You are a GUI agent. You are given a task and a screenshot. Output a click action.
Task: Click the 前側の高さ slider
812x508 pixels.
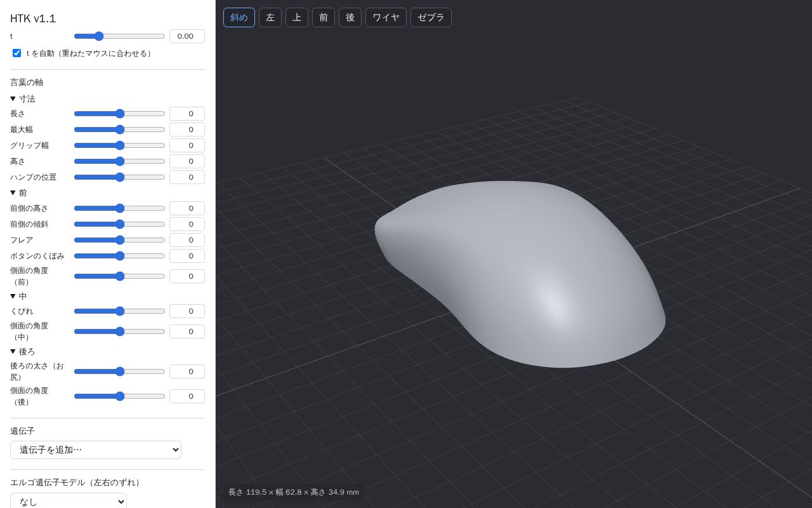point(119,208)
